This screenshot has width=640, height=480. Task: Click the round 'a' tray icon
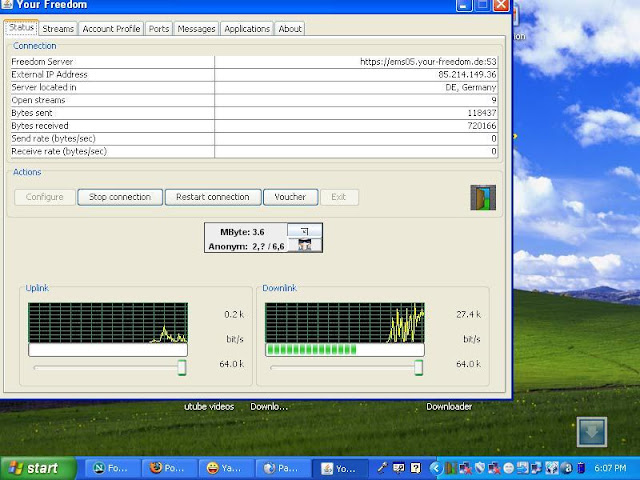(567, 468)
